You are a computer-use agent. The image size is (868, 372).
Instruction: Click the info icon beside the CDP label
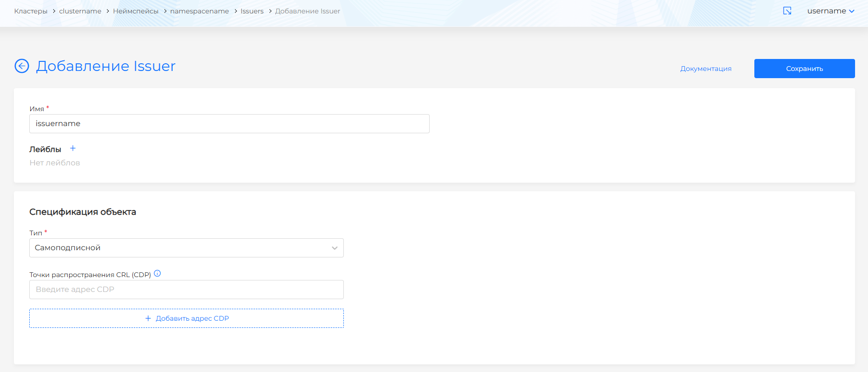tap(157, 274)
